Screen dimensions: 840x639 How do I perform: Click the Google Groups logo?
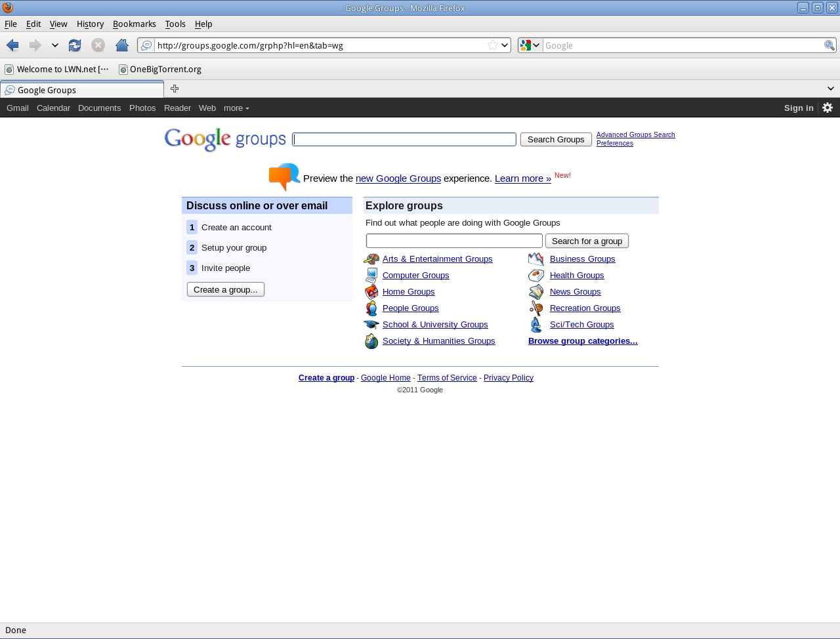(x=225, y=139)
